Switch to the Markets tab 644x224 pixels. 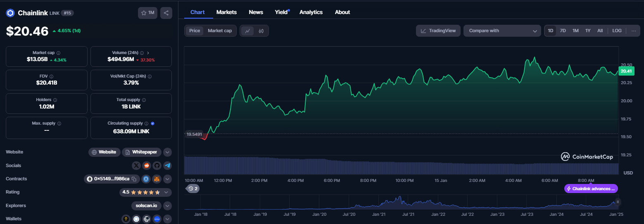pyautogui.click(x=226, y=12)
